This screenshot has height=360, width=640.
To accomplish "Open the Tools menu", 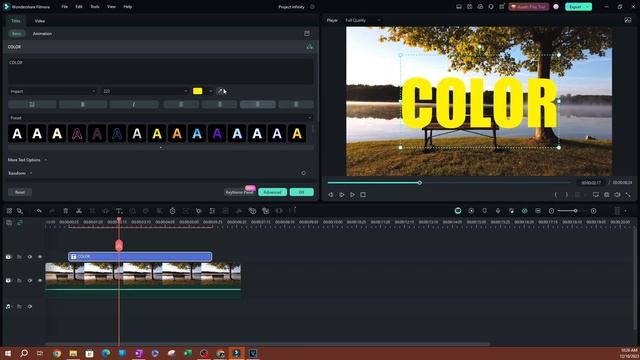I will pos(95,7).
